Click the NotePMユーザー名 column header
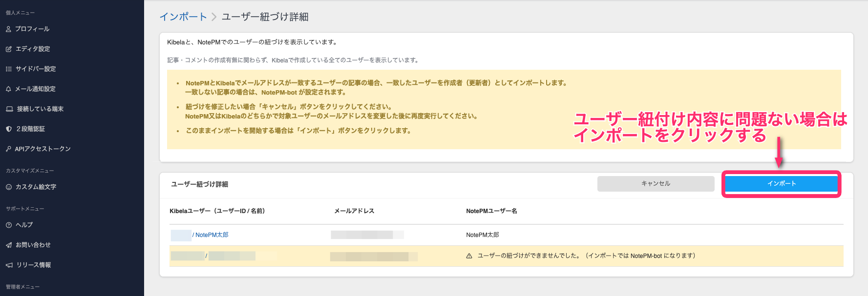Viewport: 868px width, 296px height. (x=491, y=211)
